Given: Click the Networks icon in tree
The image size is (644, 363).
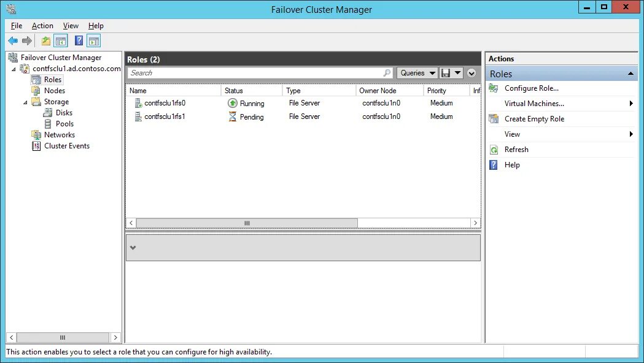Looking at the screenshot, I should (x=37, y=134).
